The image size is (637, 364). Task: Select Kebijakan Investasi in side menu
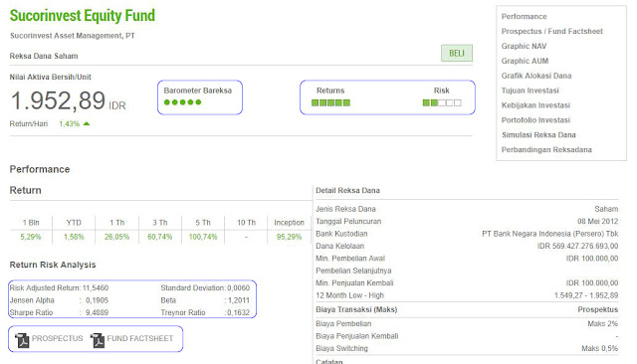tap(535, 105)
